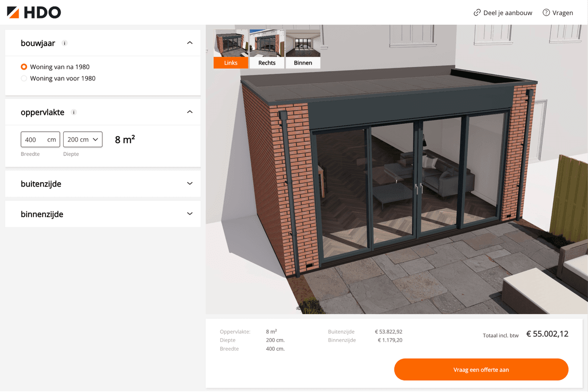Open the oppervlakte info icon
Image resolution: width=588 pixels, height=392 pixels.
(x=74, y=112)
